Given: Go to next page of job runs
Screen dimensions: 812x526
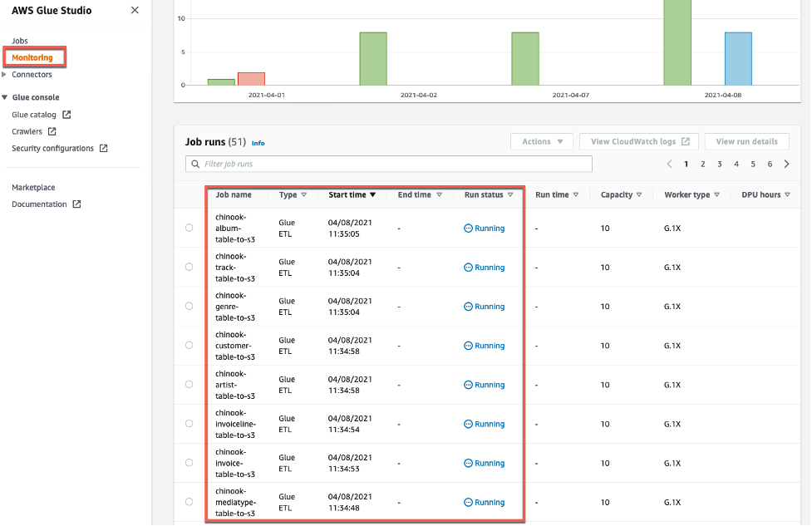Looking at the screenshot, I should point(786,165).
